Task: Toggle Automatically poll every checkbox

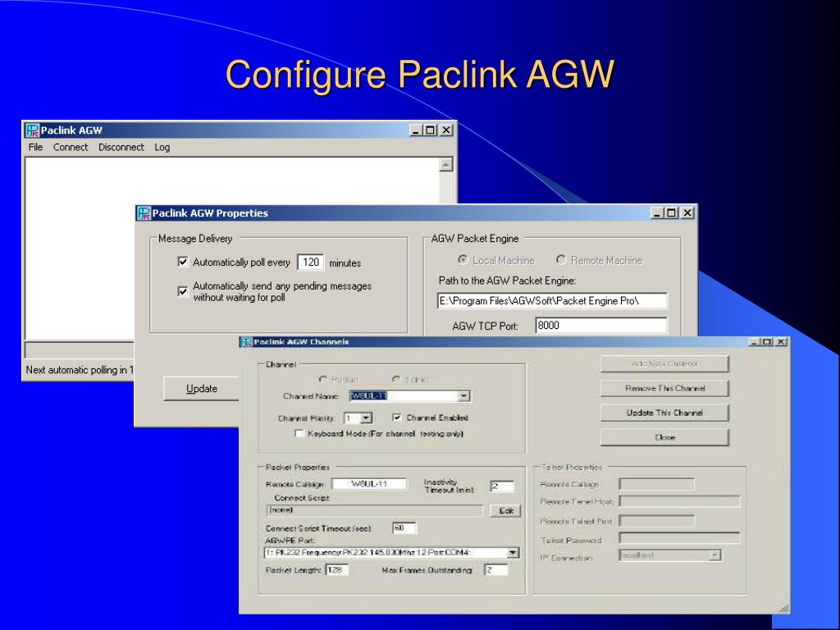Action: click(x=183, y=262)
